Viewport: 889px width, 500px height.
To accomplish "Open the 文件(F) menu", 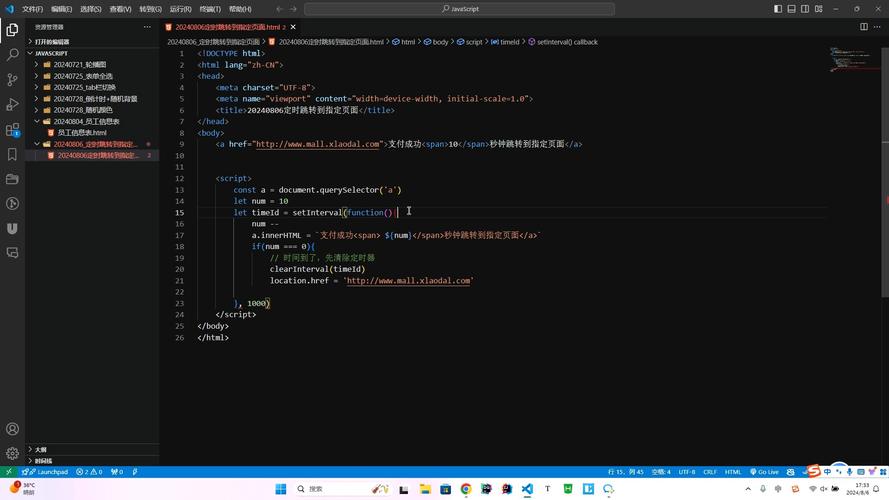I will tap(32, 9).
